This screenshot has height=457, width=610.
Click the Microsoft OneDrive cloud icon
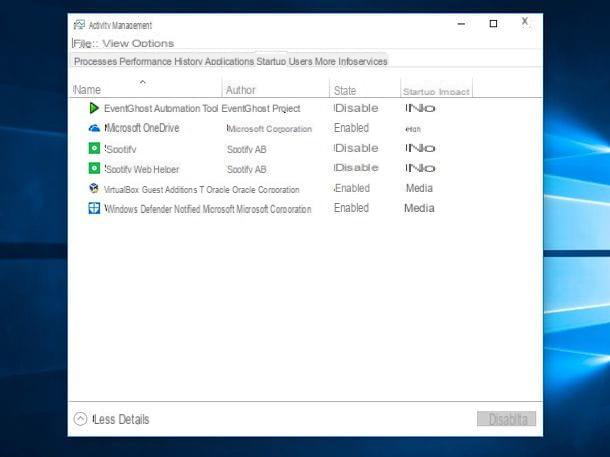(x=94, y=128)
